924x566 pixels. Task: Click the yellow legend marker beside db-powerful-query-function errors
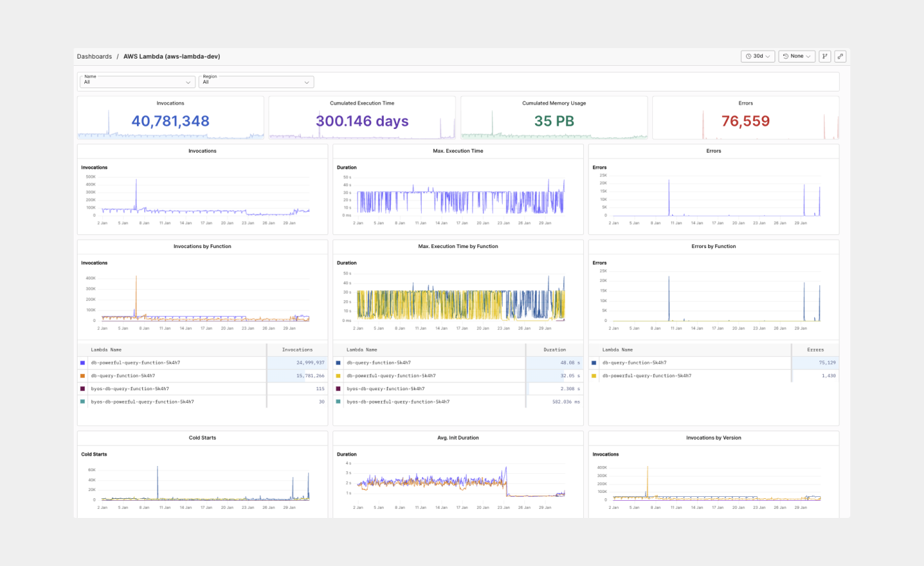pyautogui.click(x=595, y=376)
